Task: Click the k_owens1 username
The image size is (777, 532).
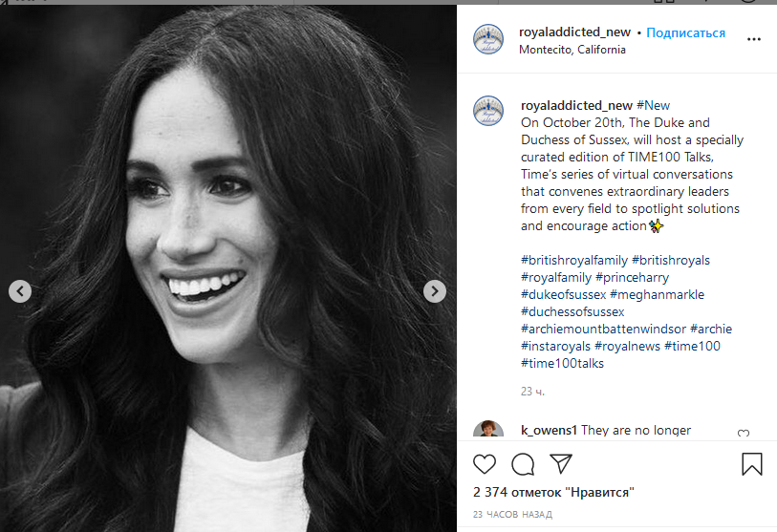Action: point(549,430)
